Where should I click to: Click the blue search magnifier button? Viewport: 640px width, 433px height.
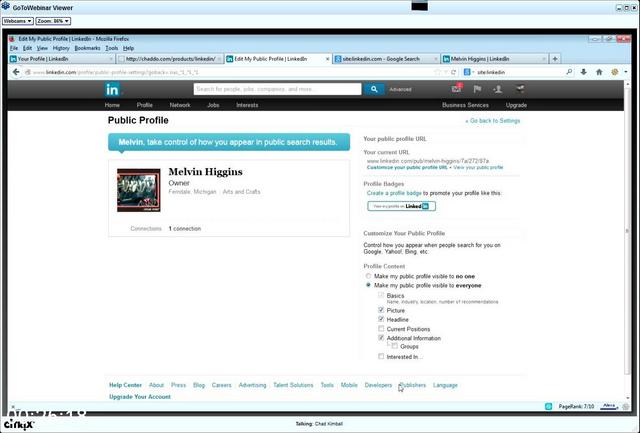coord(374,89)
